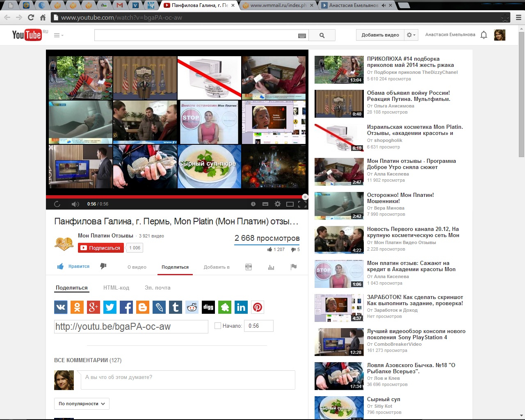Open the Мон Платин Отзывы channel link
The height and width of the screenshot is (420, 525).
coord(105,235)
